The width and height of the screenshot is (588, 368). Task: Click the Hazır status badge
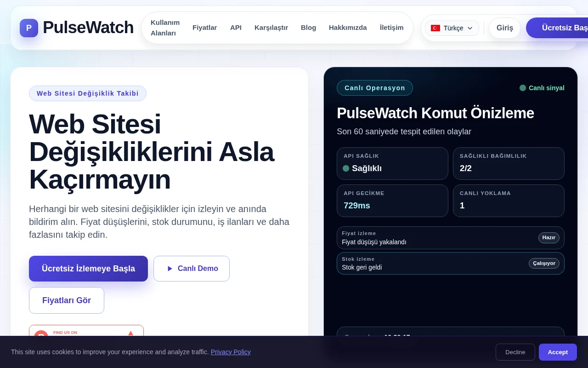(x=549, y=238)
